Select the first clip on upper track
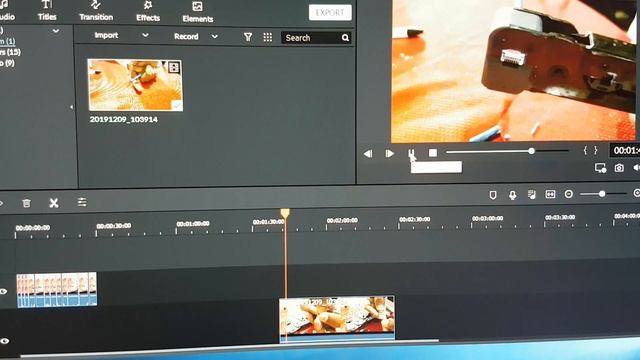Image resolution: width=640 pixels, height=360 pixels. click(x=57, y=289)
